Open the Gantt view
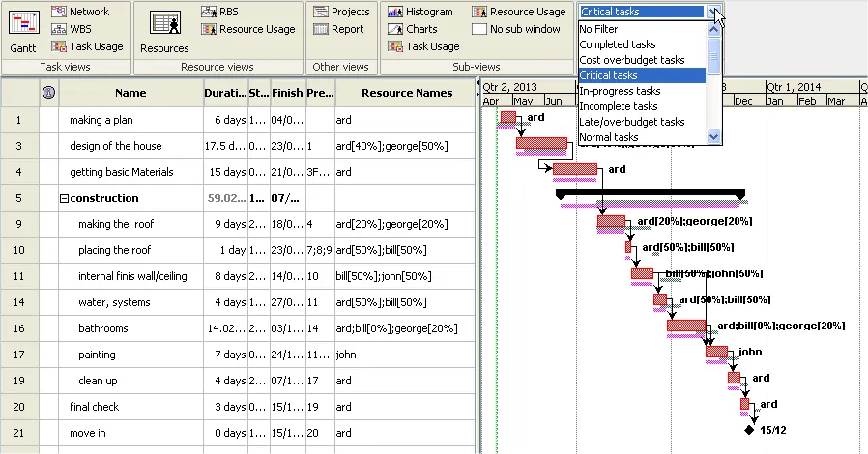The width and height of the screenshot is (868, 454). (23, 32)
